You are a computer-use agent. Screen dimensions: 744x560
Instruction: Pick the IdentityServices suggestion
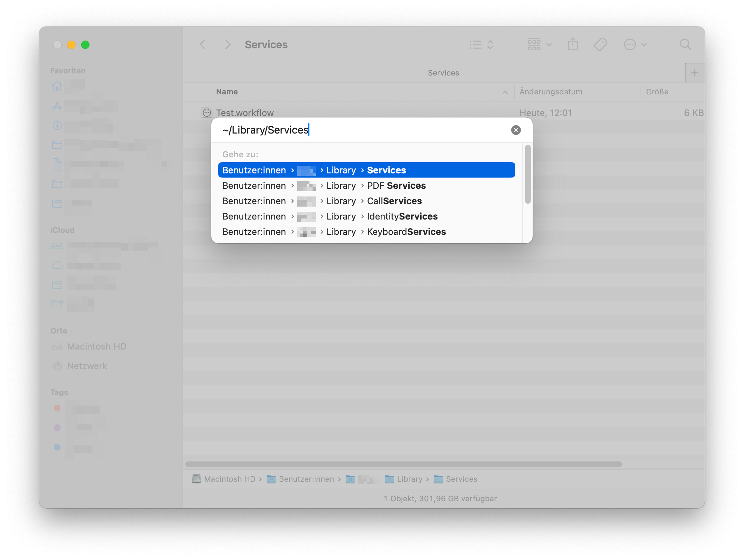pos(402,216)
